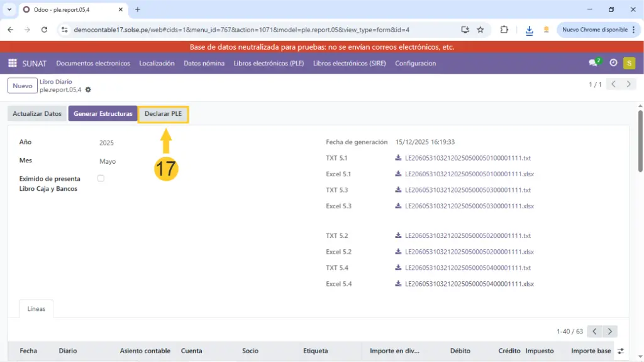The image size is (644, 362).
Task: Click the gear actions icon beside ple.report.05,4
Action: click(x=88, y=90)
